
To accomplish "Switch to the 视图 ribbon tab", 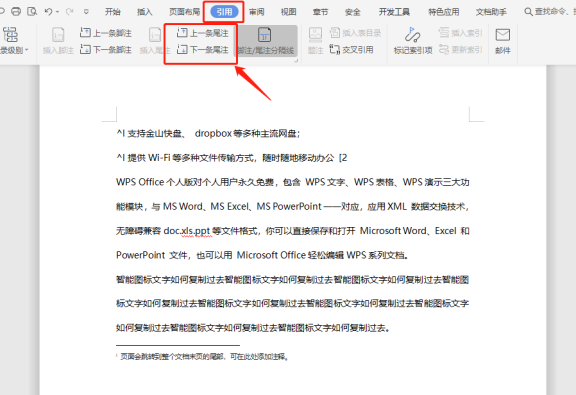I will [x=288, y=12].
